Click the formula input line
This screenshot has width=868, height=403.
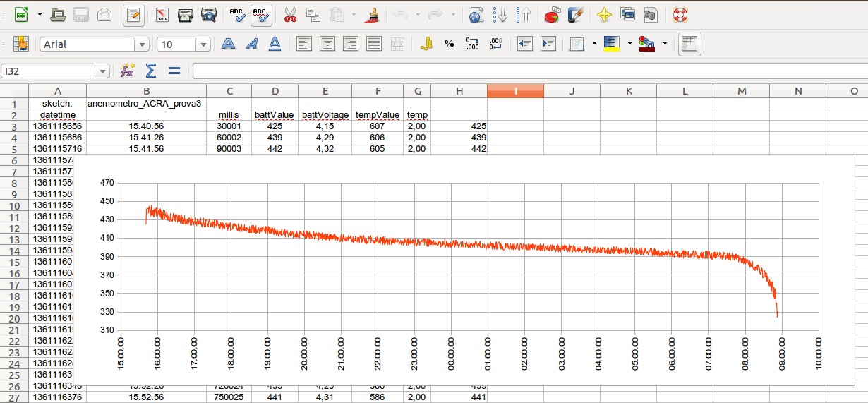(x=529, y=71)
